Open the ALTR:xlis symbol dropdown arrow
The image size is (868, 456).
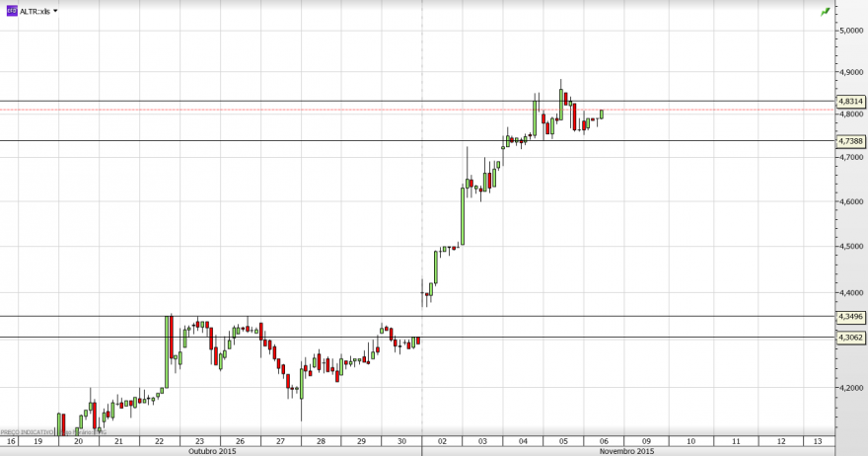[55, 11]
